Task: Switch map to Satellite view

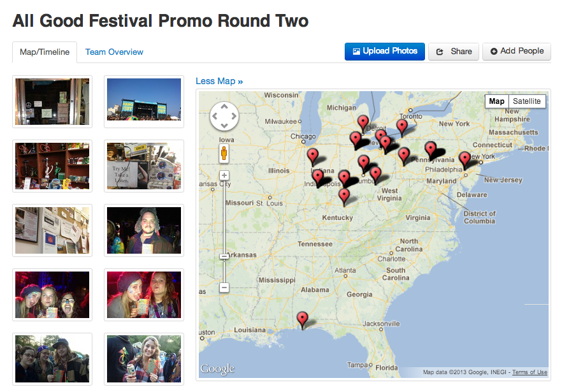Action: pyautogui.click(x=526, y=101)
